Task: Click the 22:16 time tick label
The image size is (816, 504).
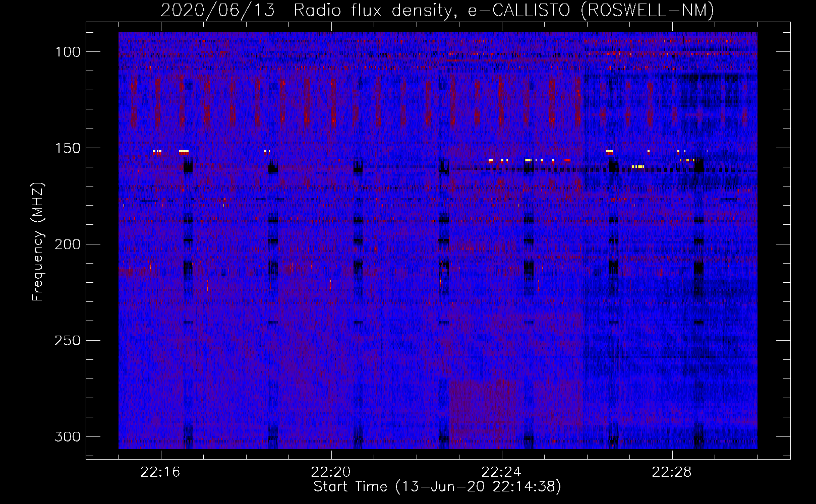Action: [x=160, y=472]
